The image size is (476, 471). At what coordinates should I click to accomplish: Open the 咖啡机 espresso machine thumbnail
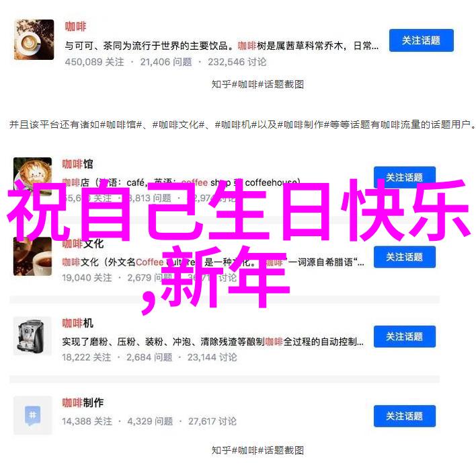coord(32,336)
